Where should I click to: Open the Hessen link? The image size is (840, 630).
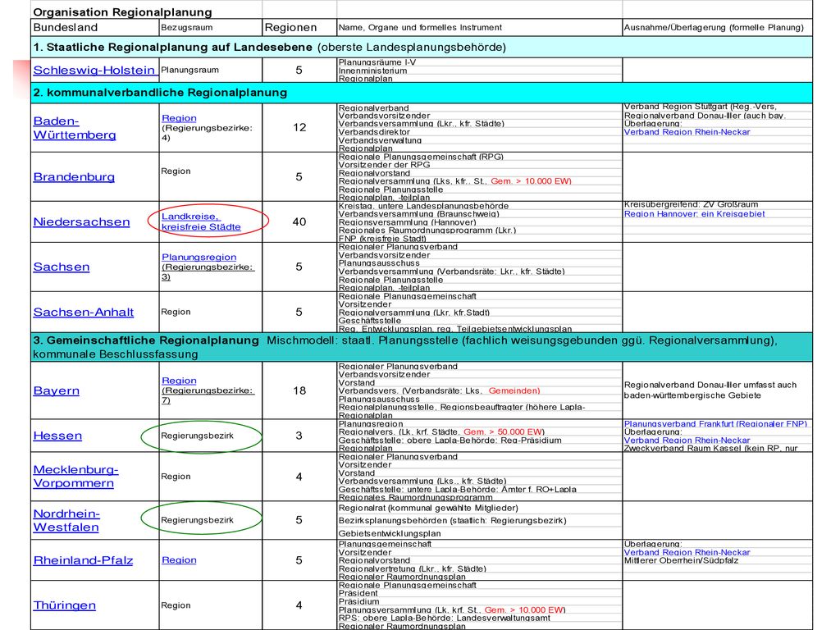(57, 436)
